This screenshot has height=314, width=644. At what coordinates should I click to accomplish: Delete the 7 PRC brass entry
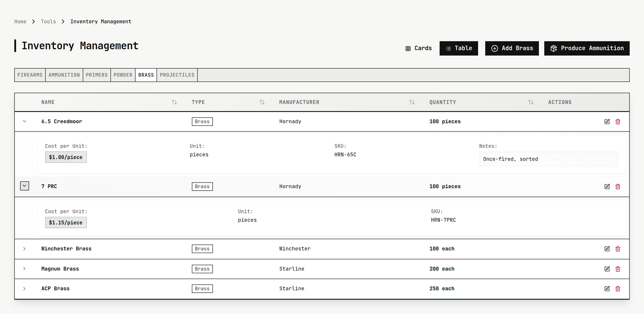618,186
